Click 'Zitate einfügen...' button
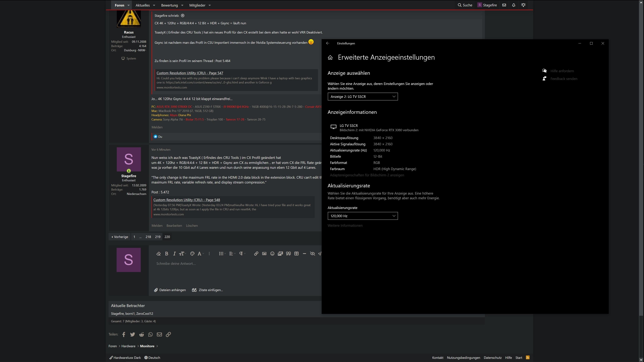Screen dimensions: 644x362 point(207,290)
